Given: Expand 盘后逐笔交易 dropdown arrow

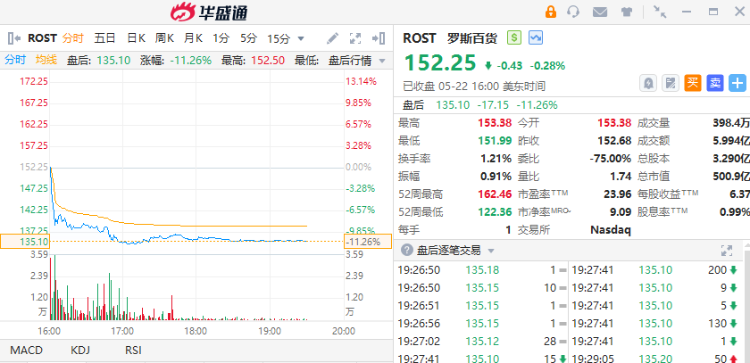Looking at the screenshot, I should coord(491,251).
